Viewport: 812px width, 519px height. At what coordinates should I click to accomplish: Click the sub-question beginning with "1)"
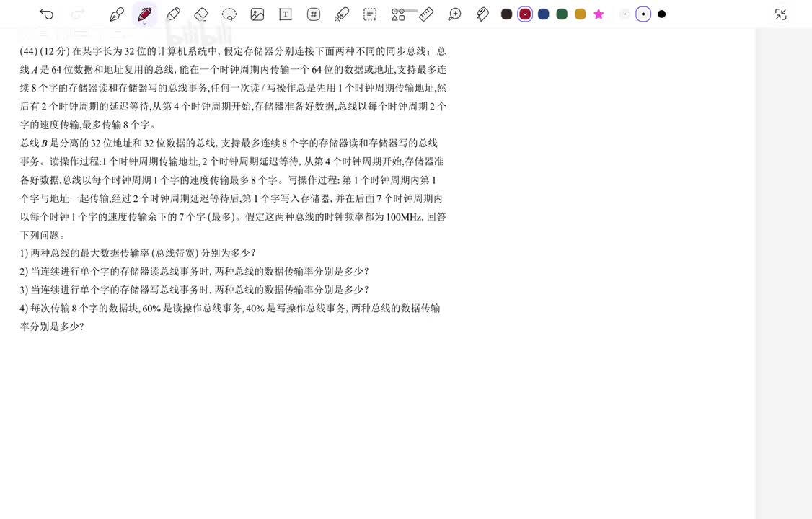click(x=138, y=253)
